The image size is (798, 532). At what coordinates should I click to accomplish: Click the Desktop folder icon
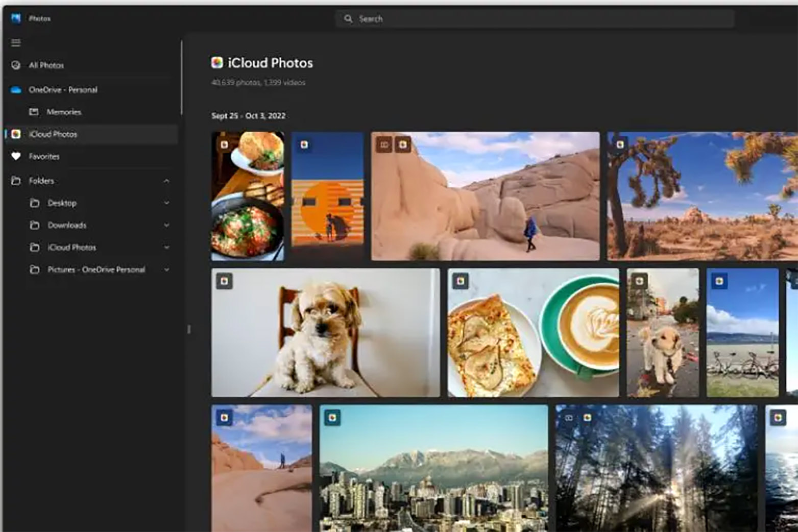click(35, 203)
